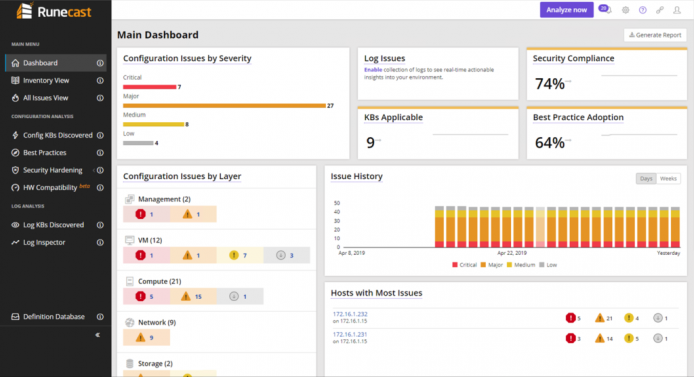Click the Major severity orange bar
This screenshot has width=694, height=377.
(x=224, y=106)
